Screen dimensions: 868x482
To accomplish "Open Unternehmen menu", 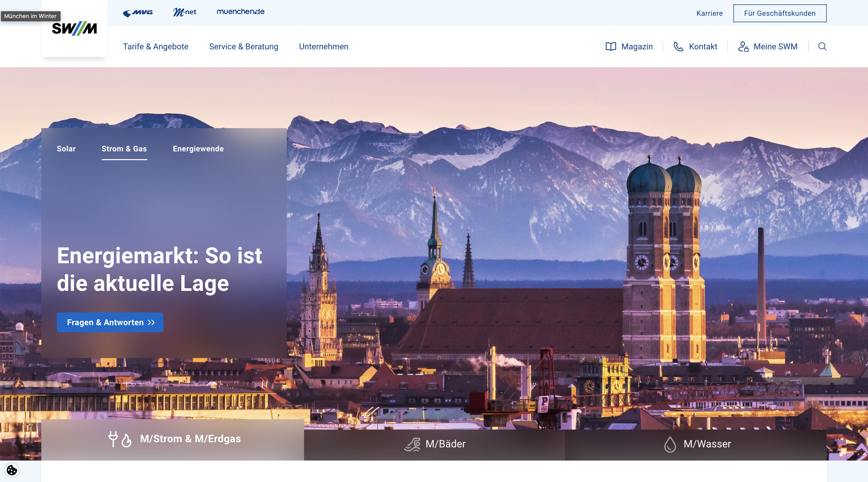I will (x=323, y=46).
